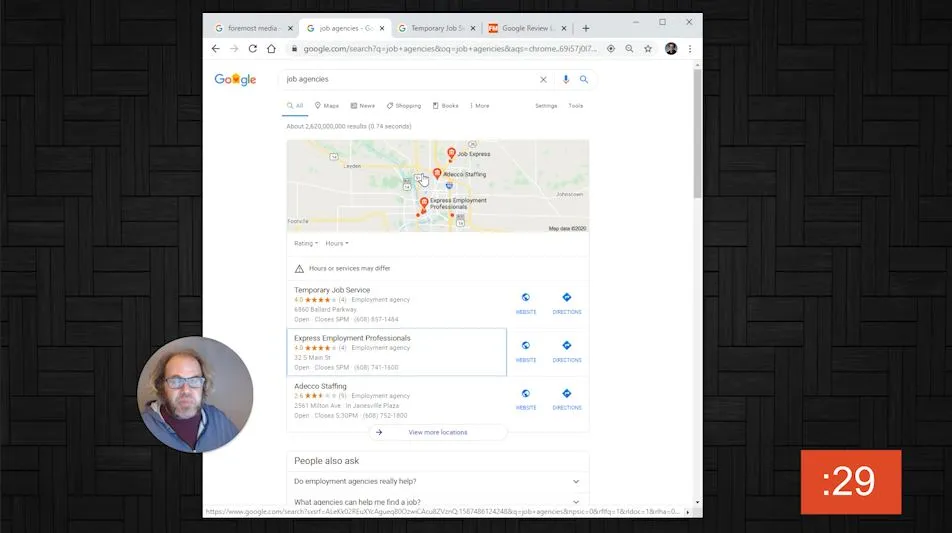Open the Temporary Job Service listing title

(x=332, y=290)
